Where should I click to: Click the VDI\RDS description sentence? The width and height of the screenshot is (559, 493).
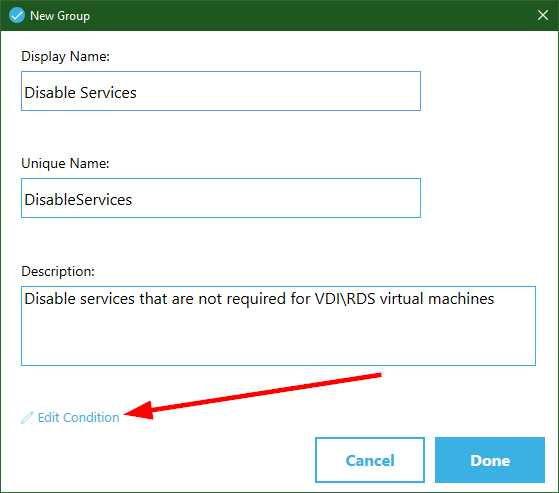click(x=259, y=299)
